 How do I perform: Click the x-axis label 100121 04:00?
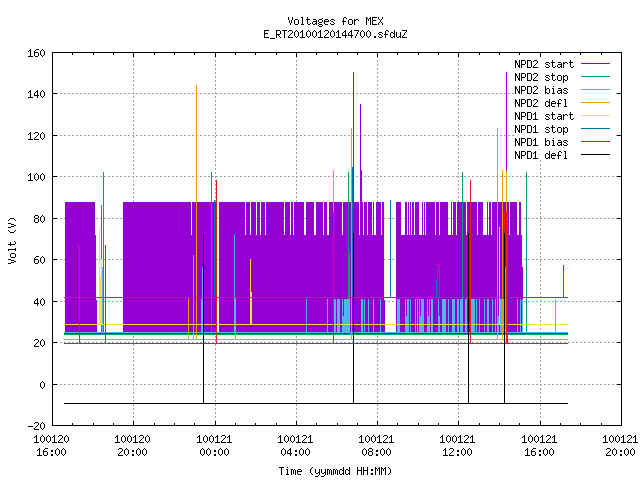click(x=295, y=446)
